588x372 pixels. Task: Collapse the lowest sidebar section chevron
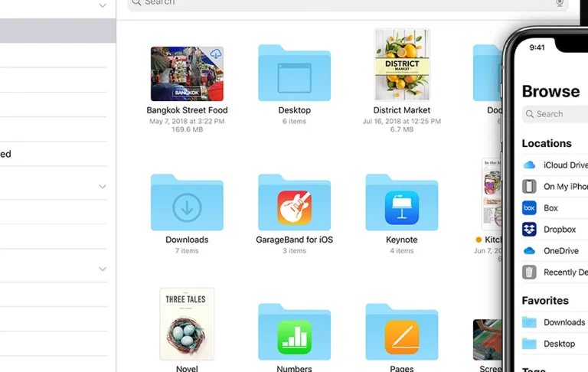[103, 269]
